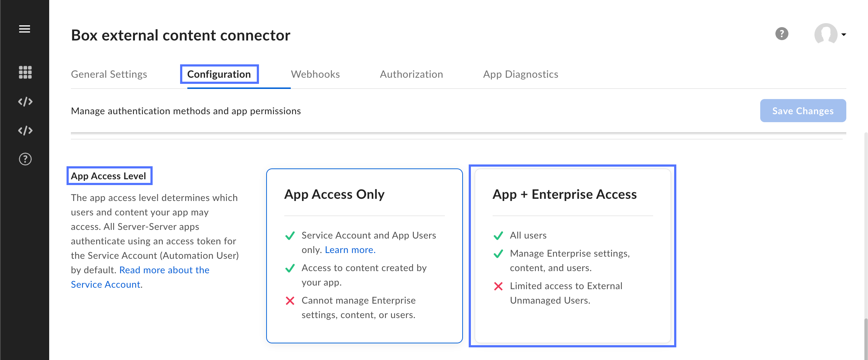Click 'Limited access to External Unmanaged Users' text
Image resolution: width=868 pixels, height=360 pixels.
click(x=566, y=293)
